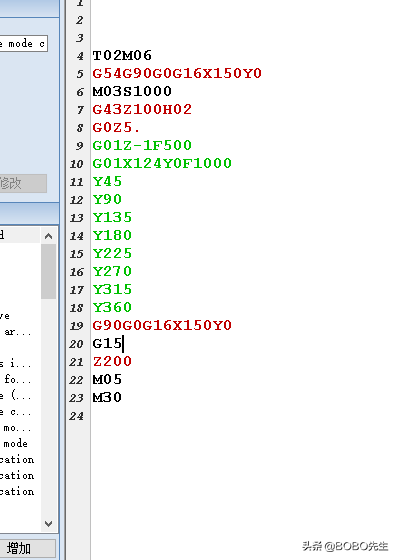Click the green line Y315

coord(112,289)
